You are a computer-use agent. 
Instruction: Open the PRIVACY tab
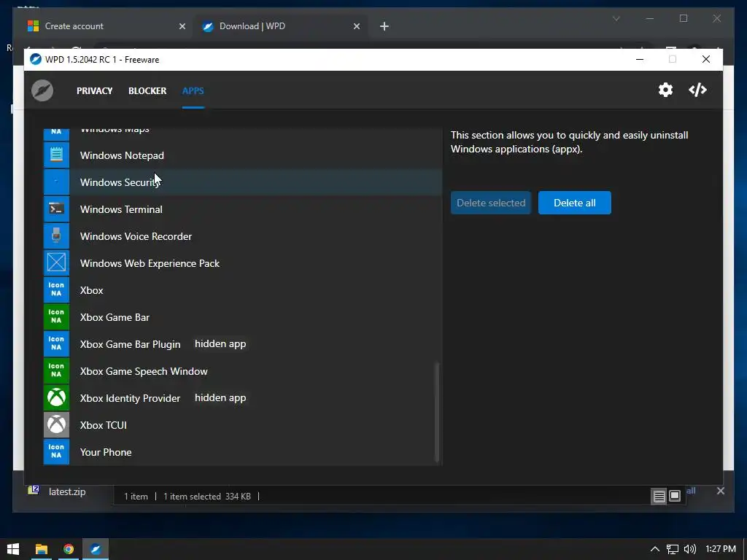point(94,91)
